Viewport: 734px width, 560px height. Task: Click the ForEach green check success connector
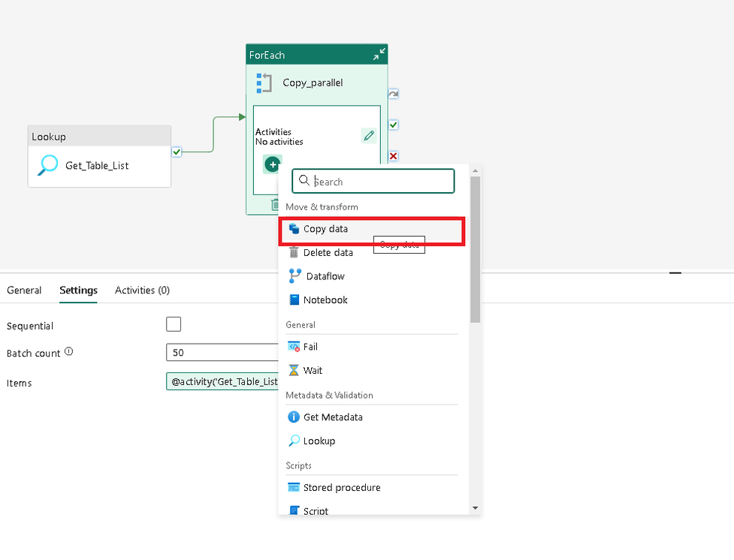393,125
